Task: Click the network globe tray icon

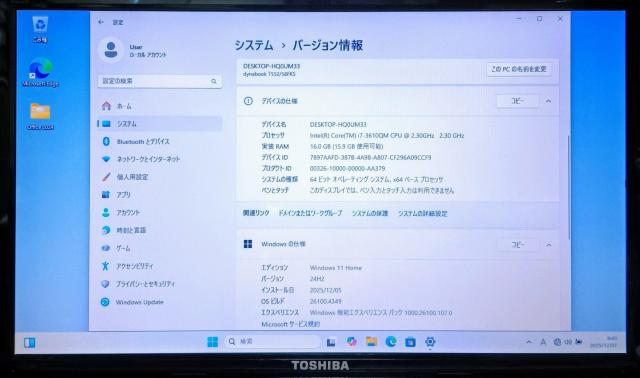Action: [557, 342]
